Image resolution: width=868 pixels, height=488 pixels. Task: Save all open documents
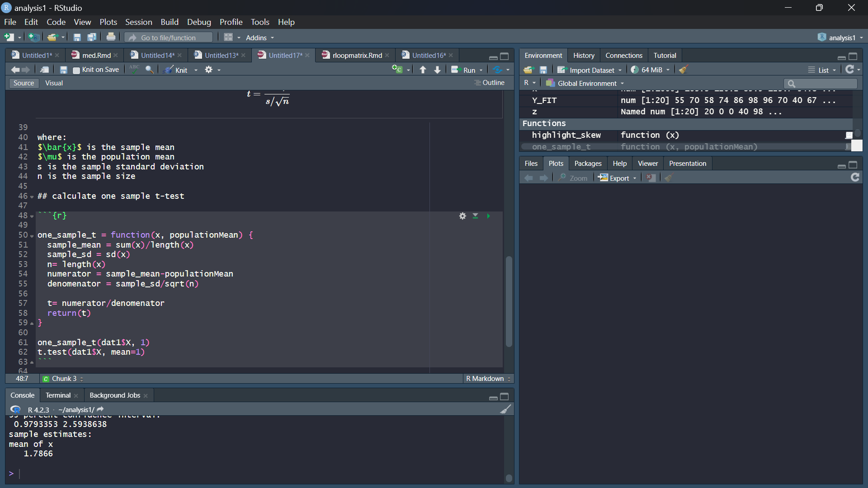92,38
